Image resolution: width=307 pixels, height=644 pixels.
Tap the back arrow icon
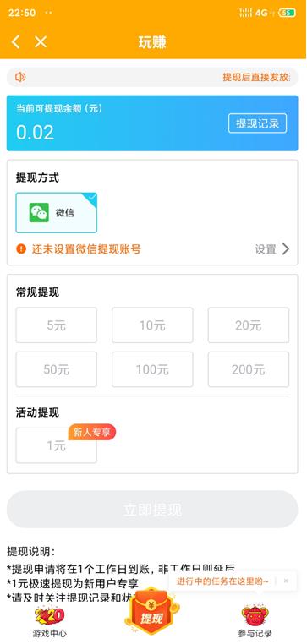coord(15,42)
